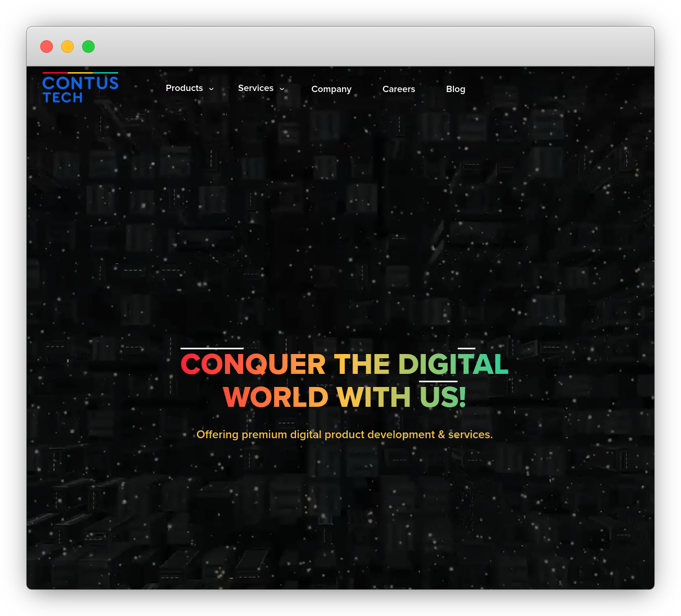Image resolution: width=681 pixels, height=616 pixels.
Task: Click the Contus Tech logo
Action: click(x=80, y=88)
